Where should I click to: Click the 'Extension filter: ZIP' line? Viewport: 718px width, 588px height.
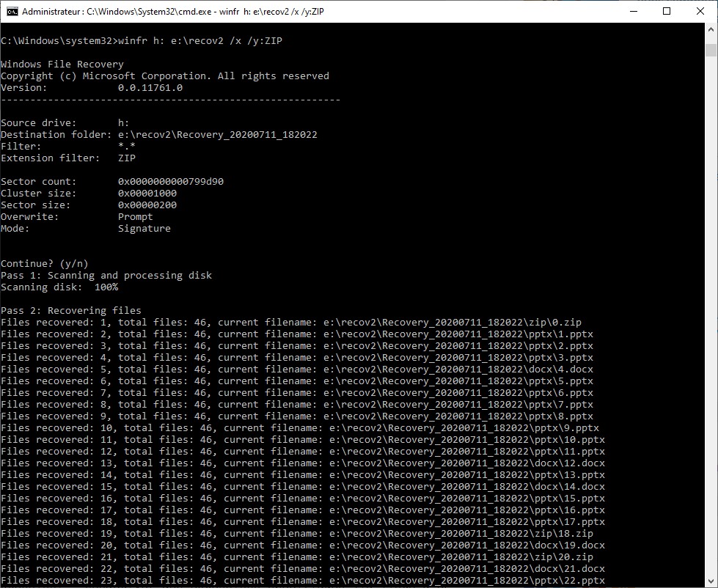click(x=68, y=158)
